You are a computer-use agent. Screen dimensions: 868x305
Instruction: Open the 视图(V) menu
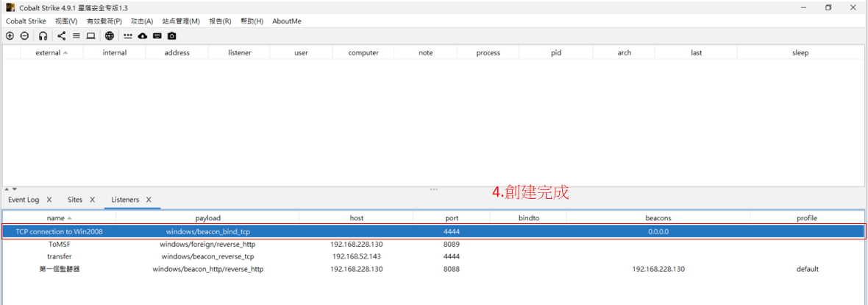[66, 21]
